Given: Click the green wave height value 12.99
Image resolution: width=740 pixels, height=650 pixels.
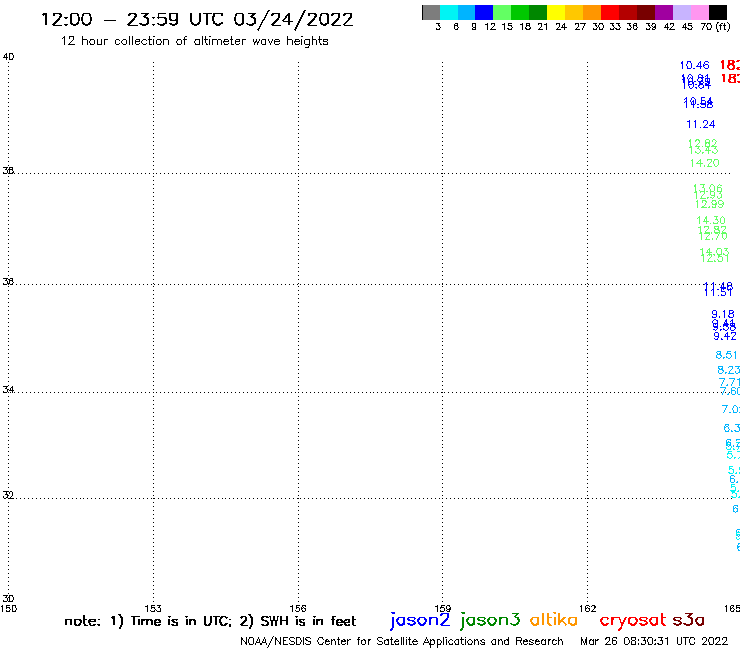Looking at the screenshot, I should pos(709,204).
